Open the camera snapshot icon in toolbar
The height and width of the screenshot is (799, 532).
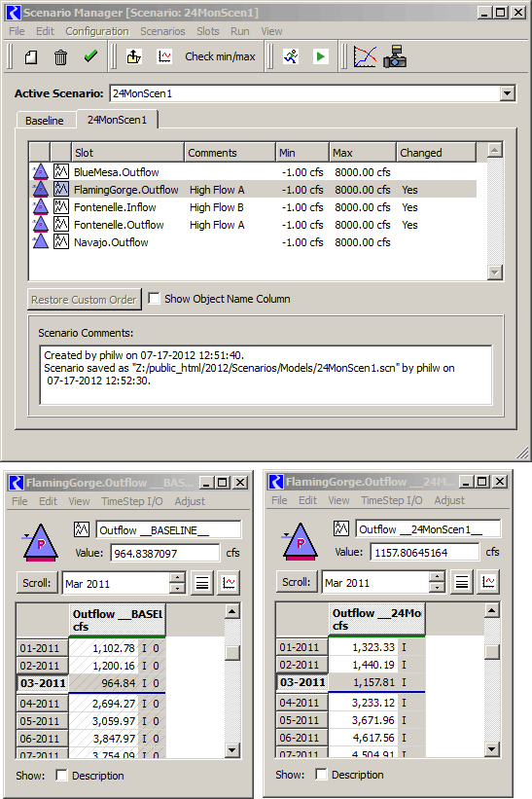click(395, 56)
